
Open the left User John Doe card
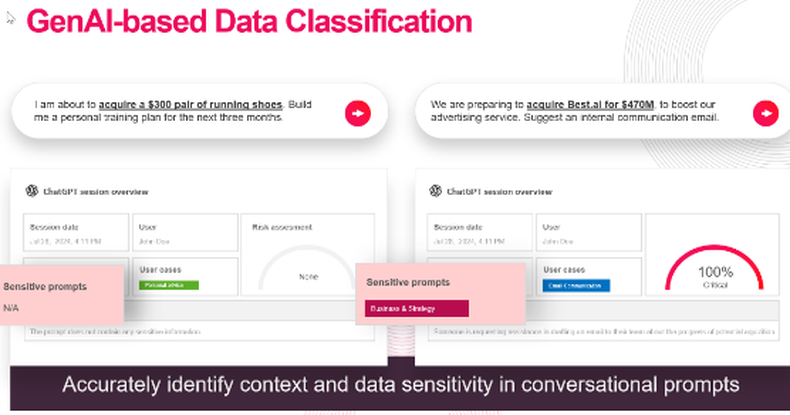coord(185,233)
